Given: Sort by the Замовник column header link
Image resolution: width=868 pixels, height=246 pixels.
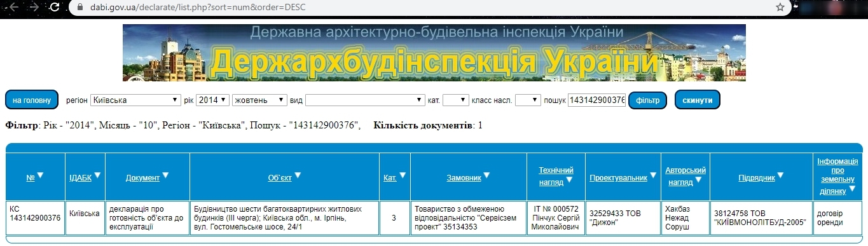Looking at the screenshot, I should 464,178.
